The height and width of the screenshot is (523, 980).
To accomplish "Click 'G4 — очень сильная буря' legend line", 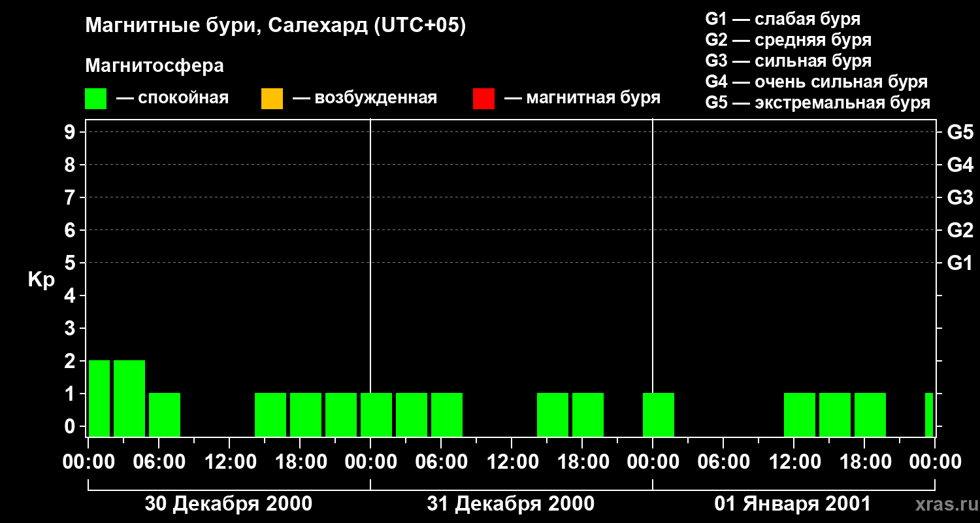I will (817, 82).
